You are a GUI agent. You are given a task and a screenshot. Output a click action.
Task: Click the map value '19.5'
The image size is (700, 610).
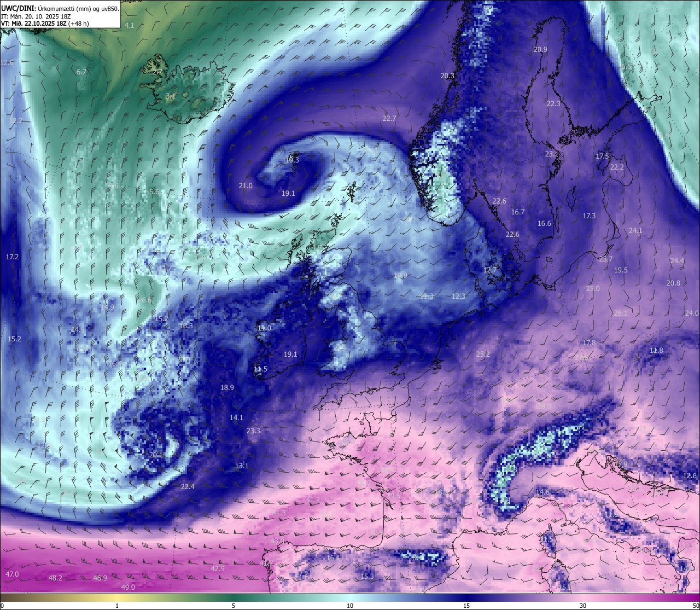[621, 270]
